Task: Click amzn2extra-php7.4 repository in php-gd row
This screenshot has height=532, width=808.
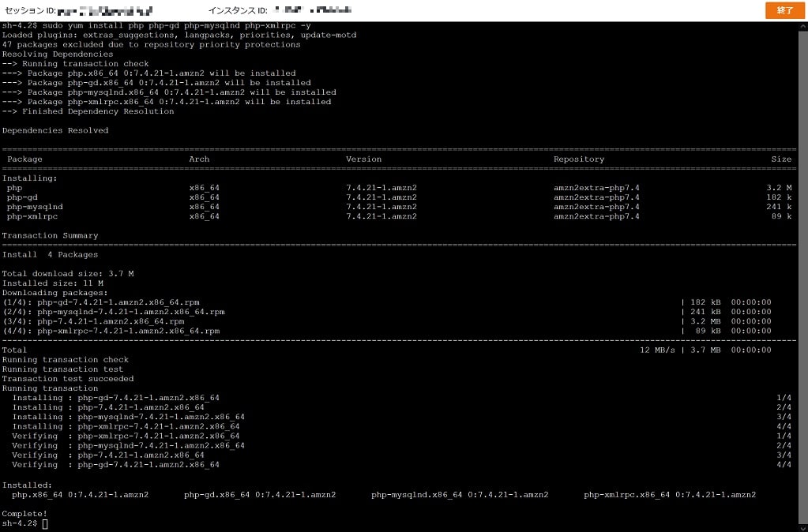Action: click(x=596, y=197)
